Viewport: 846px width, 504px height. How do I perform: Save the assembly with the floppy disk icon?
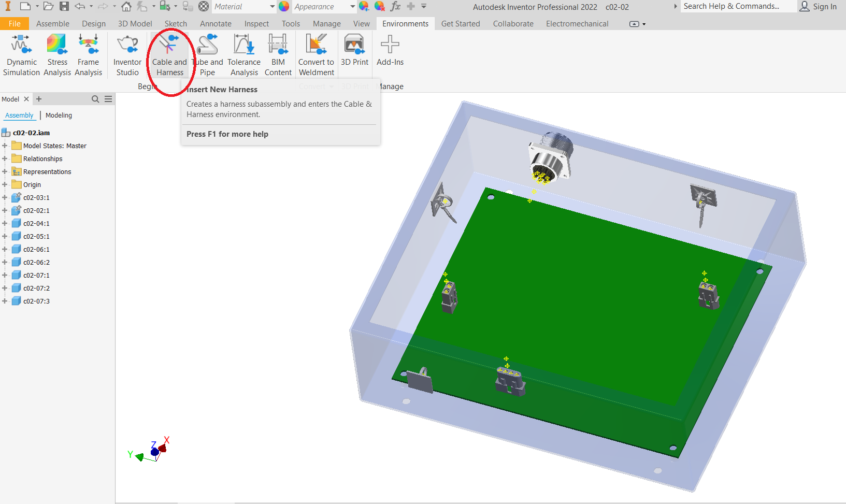tap(64, 6)
